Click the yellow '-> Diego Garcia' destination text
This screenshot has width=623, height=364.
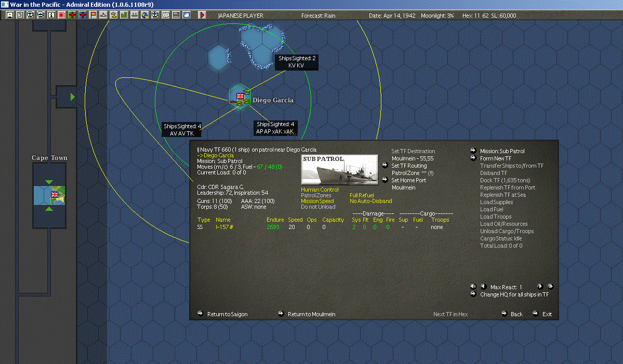(x=215, y=156)
